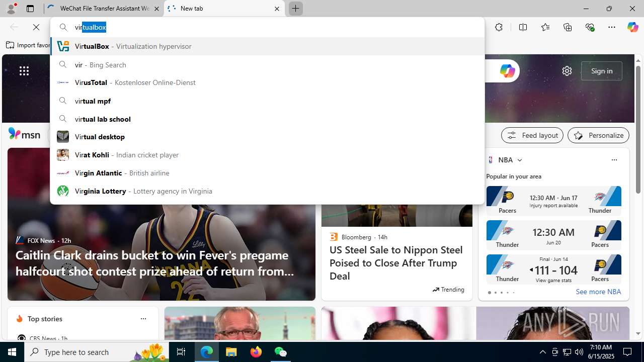Open Task View on taskbar
The height and width of the screenshot is (362, 644).
[181, 352]
